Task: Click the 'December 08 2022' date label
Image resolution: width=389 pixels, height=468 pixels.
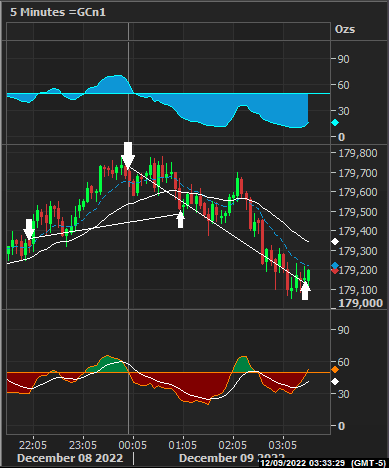Action: [x=70, y=458]
